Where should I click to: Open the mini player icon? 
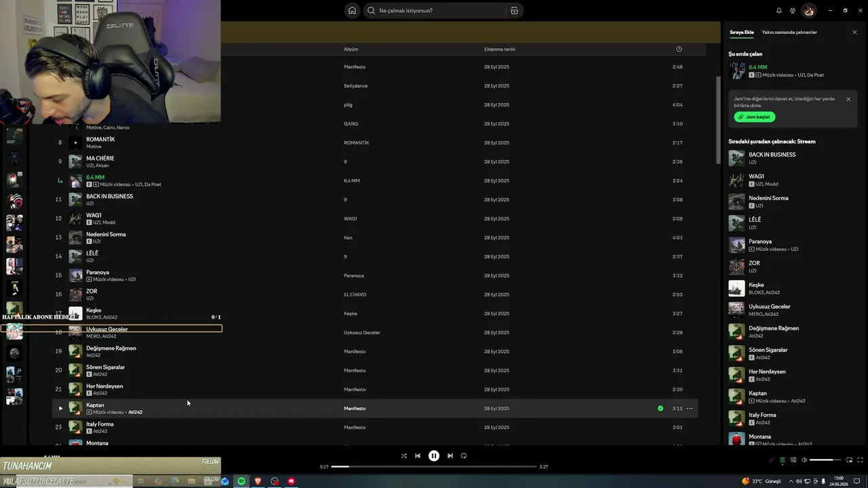click(x=849, y=460)
